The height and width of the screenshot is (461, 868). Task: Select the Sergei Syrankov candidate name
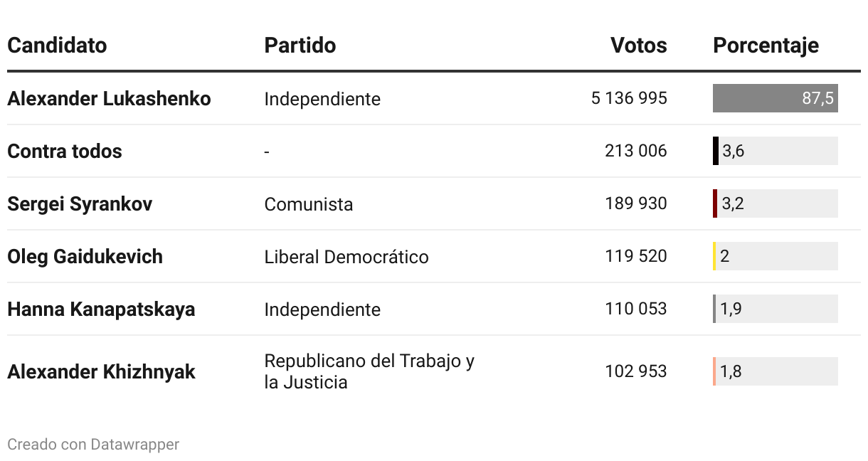[80, 203]
